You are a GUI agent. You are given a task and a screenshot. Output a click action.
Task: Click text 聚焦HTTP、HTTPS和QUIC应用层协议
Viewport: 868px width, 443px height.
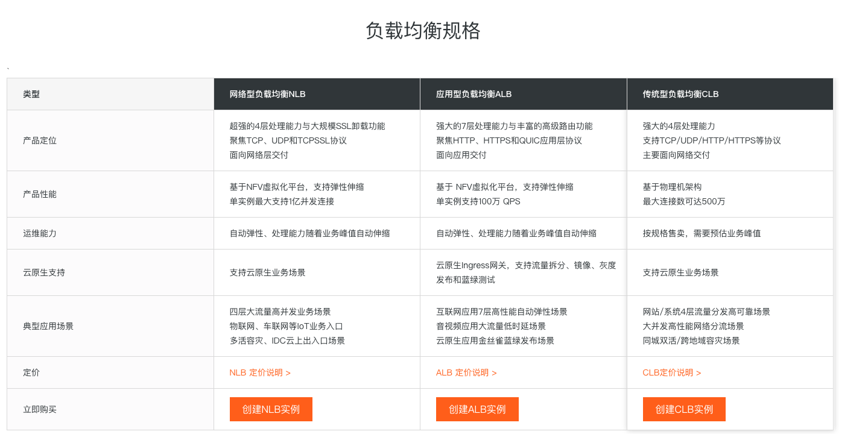click(509, 140)
